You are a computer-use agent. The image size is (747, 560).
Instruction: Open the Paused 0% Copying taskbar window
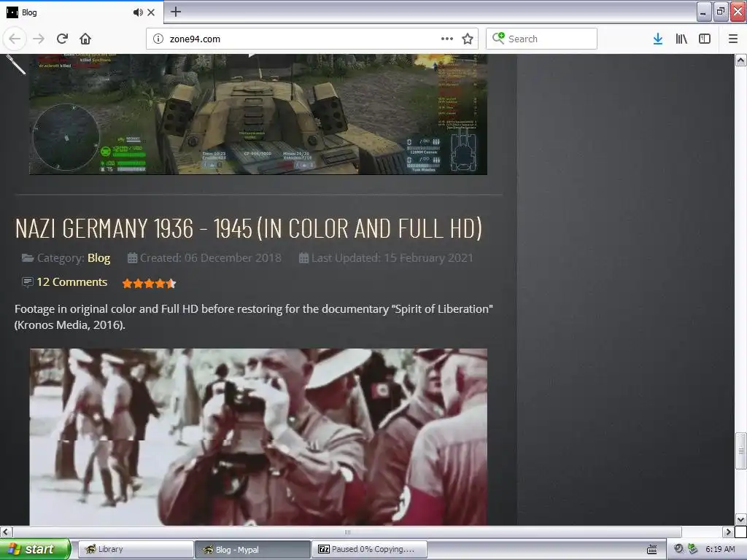369,549
